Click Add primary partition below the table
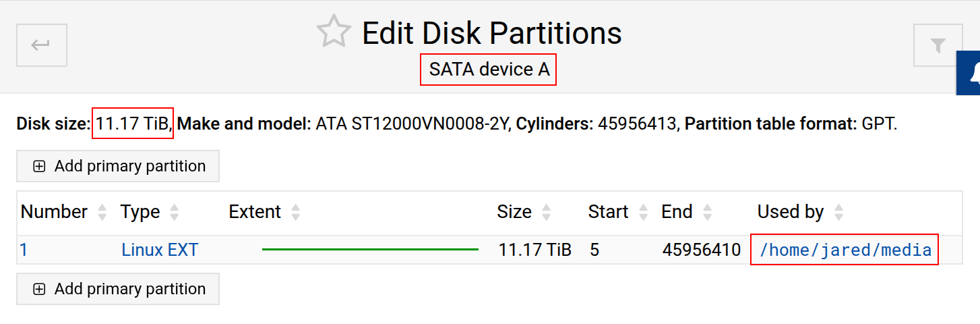Screen dimensions: 980x324 click(x=118, y=289)
